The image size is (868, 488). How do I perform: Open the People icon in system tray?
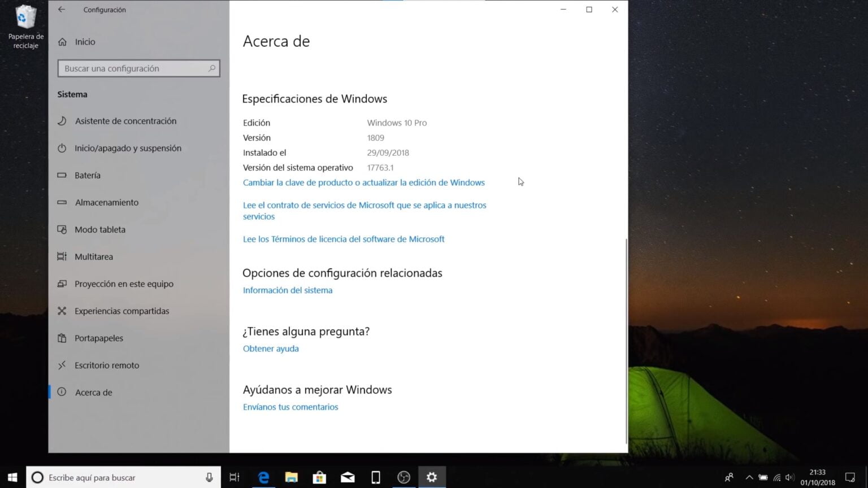pos(729,477)
